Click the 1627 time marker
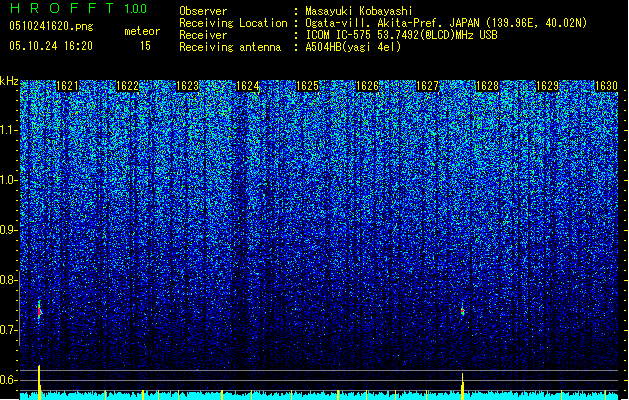This screenshot has width=629, height=400. 428,86
